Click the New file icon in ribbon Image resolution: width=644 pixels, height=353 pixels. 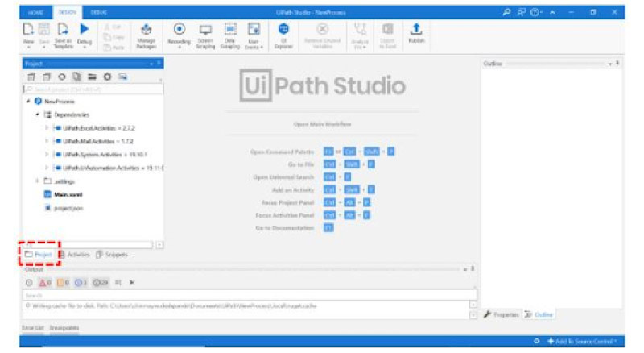[28, 30]
